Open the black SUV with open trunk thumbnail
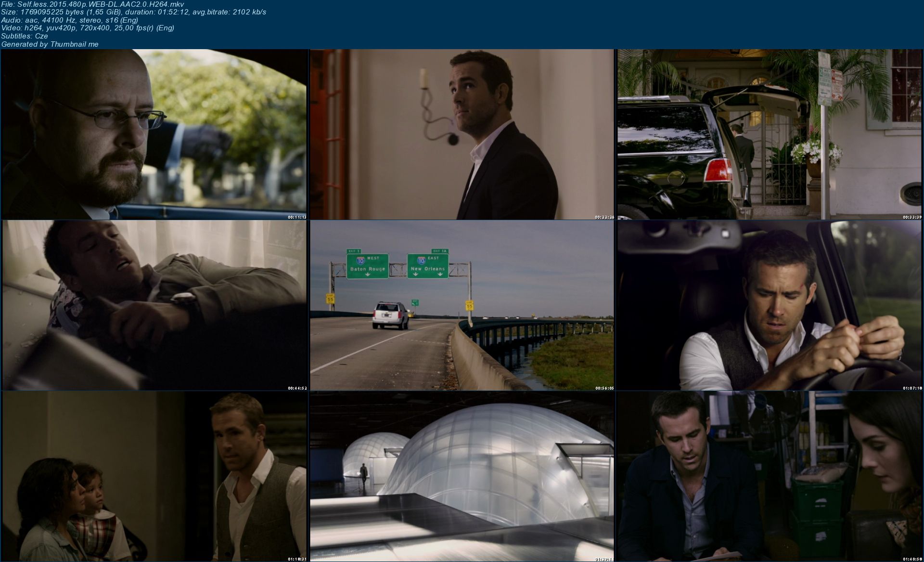Screen dimensions: 924x562 (x=770, y=134)
